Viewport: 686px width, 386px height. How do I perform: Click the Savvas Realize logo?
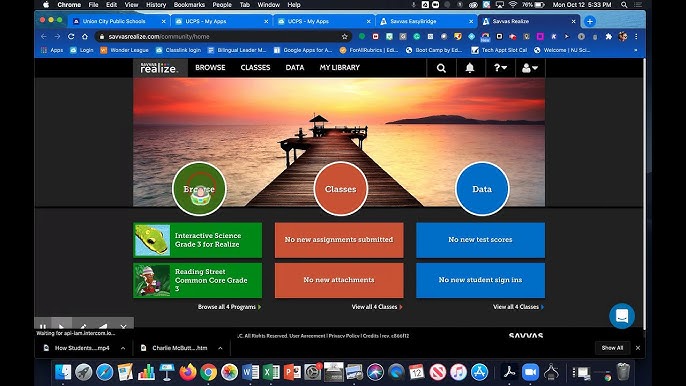click(x=160, y=68)
